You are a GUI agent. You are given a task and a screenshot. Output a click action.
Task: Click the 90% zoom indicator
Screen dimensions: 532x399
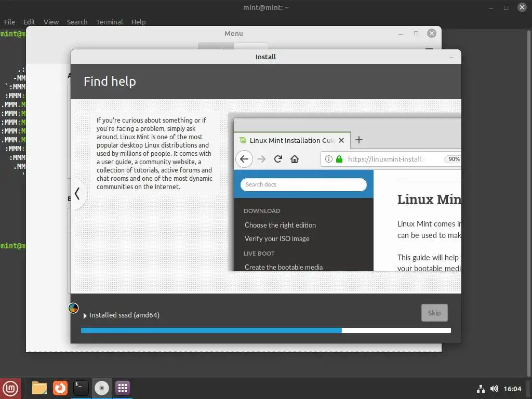point(454,159)
